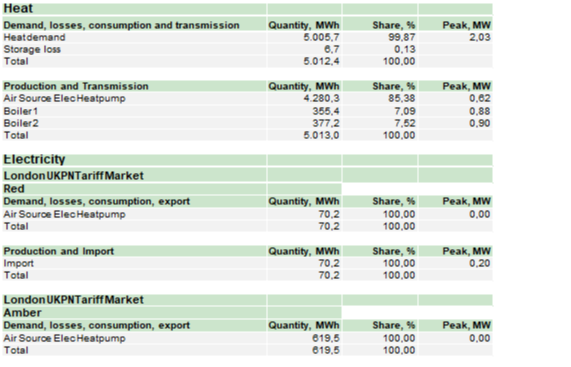571x367 pixels.
Task: Select Boiler1 peak 0,88
Action: (x=480, y=111)
